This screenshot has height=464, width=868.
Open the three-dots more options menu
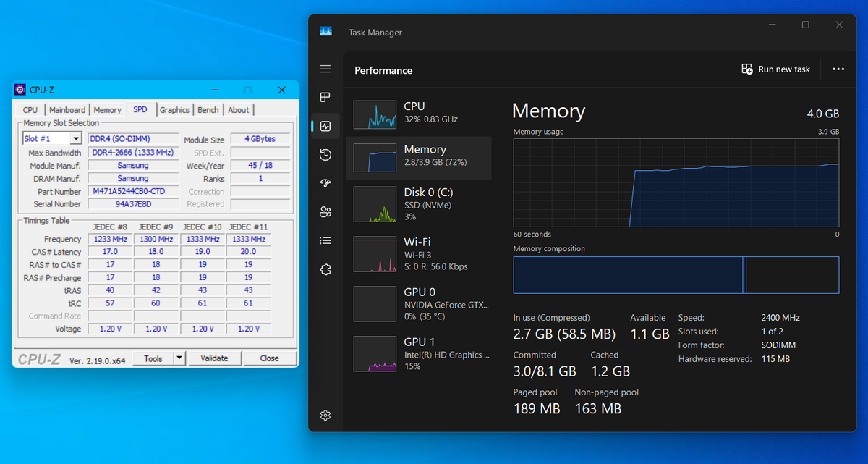click(x=838, y=69)
